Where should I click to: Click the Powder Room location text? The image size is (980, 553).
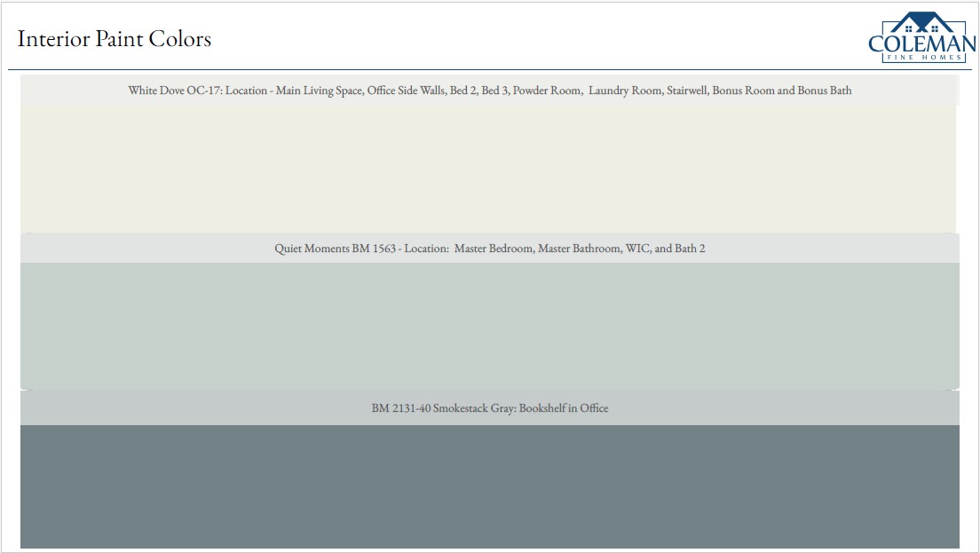(x=547, y=91)
